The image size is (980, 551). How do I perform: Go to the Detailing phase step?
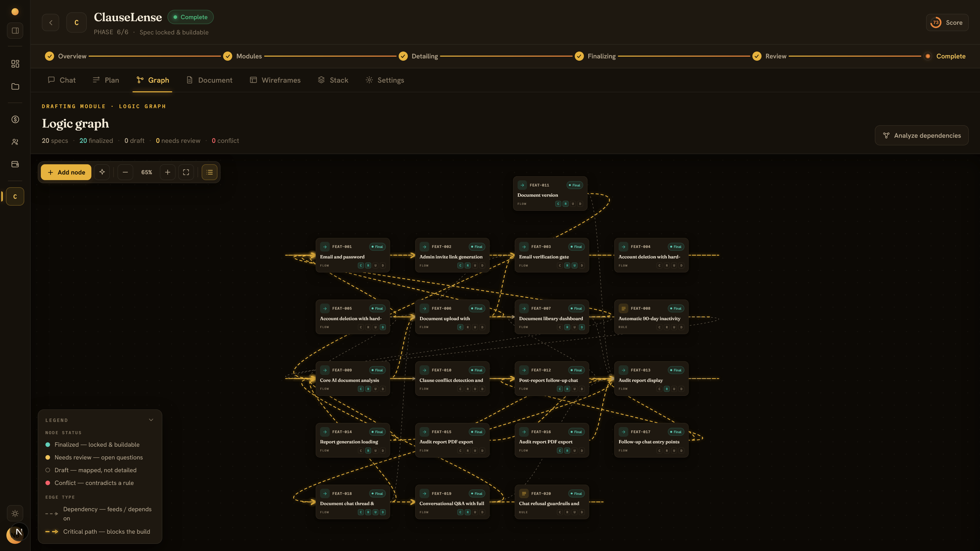click(x=418, y=56)
